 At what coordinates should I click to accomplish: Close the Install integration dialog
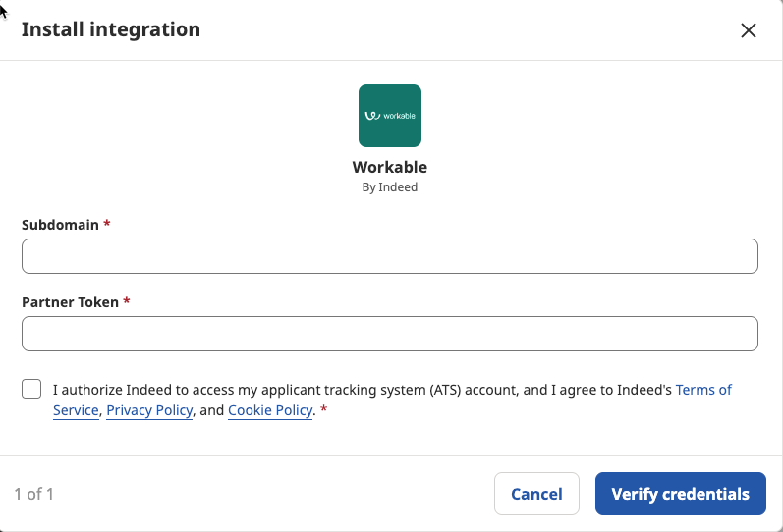click(748, 30)
